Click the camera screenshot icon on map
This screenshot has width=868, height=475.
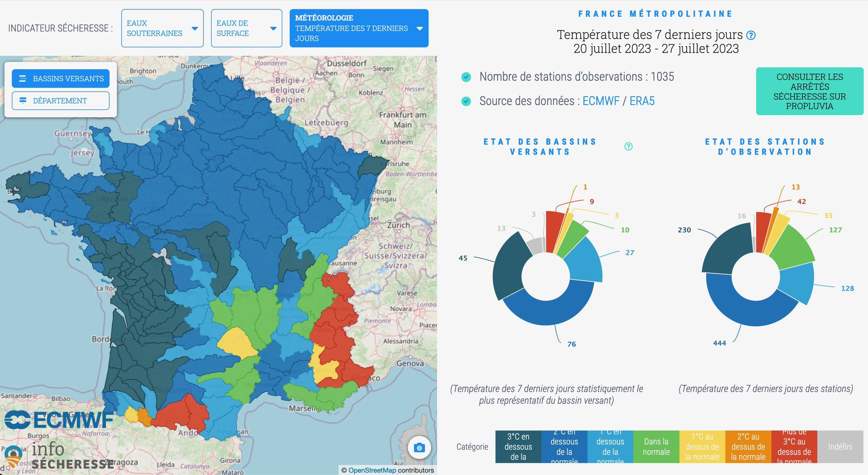point(419,447)
